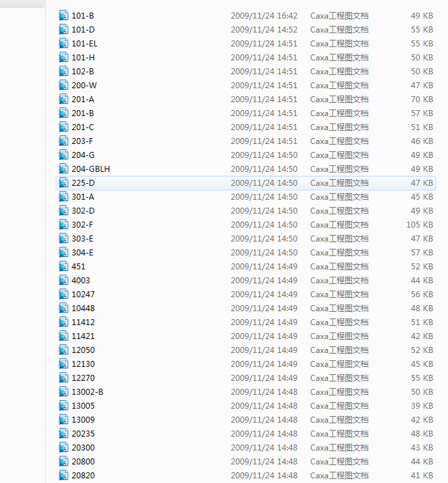The width and height of the screenshot is (448, 483).
Task: Click the file icon beside 12270
Action: click(x=64, y=378)
